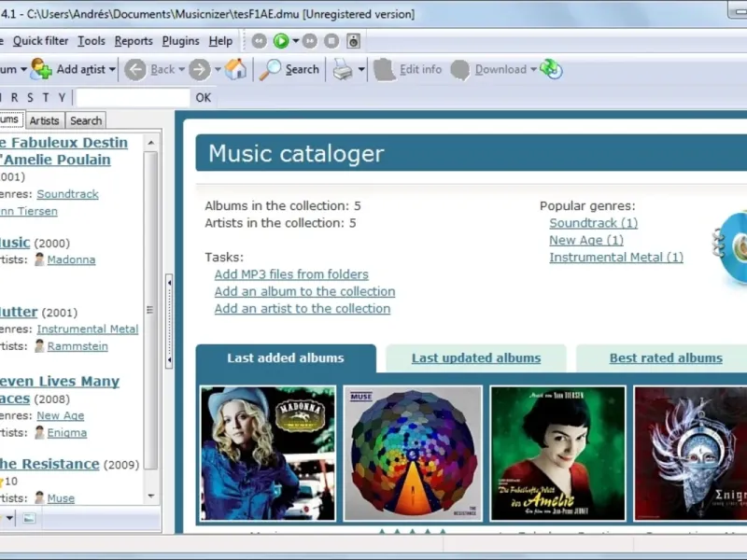Screen dimensions: 747x560
Task: Open the Back history dropdown arrow
Action: click(x=181, y=69)
